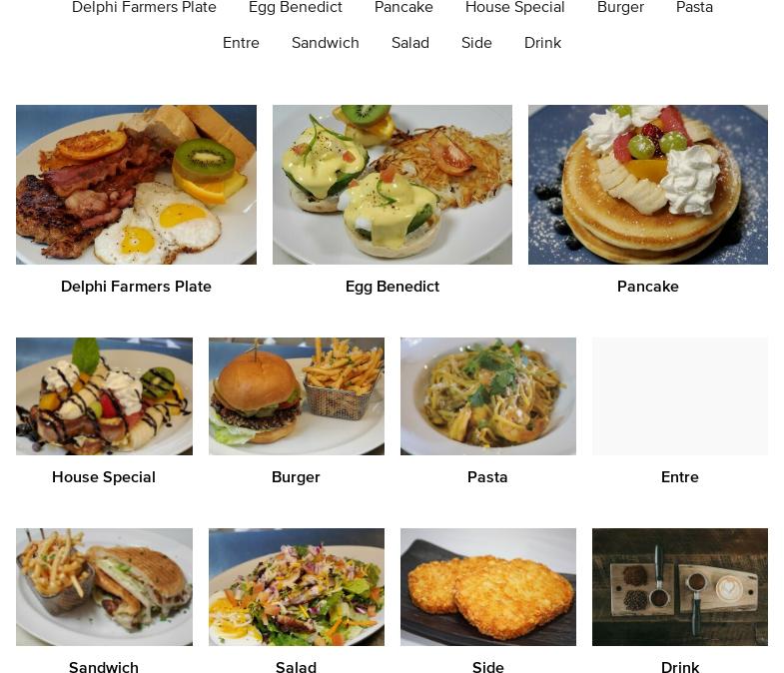Screen dimensions: 784x673
Task: Go to Egg Benedict in top navigation
Action: (296, 8)
